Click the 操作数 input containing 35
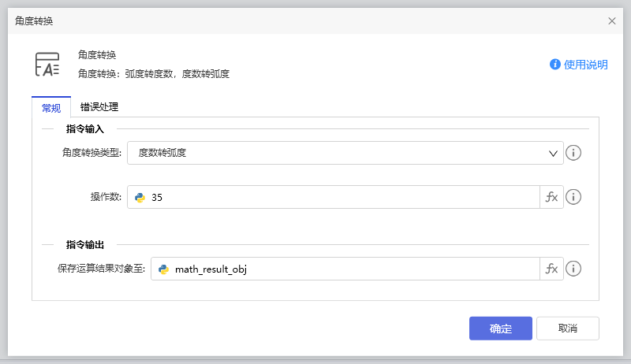This screenshot has width=631, height=364. point(339,197)
